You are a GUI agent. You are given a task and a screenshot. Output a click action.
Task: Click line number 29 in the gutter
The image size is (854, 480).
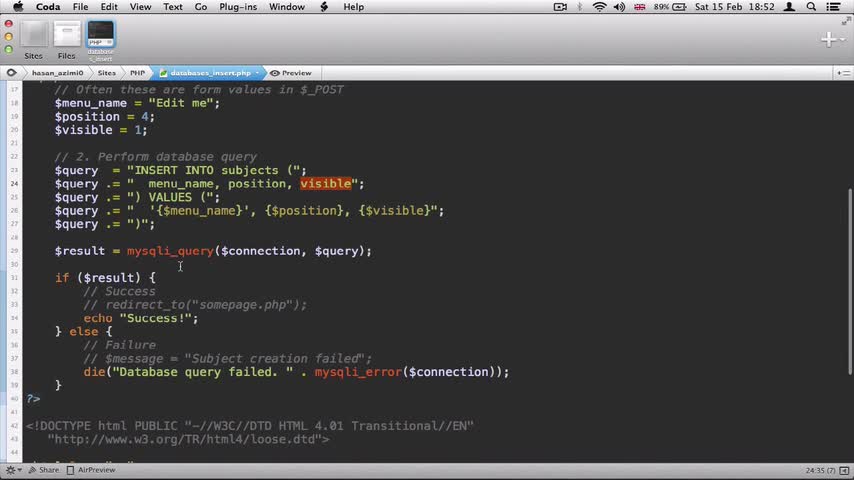tap(14, 251)
